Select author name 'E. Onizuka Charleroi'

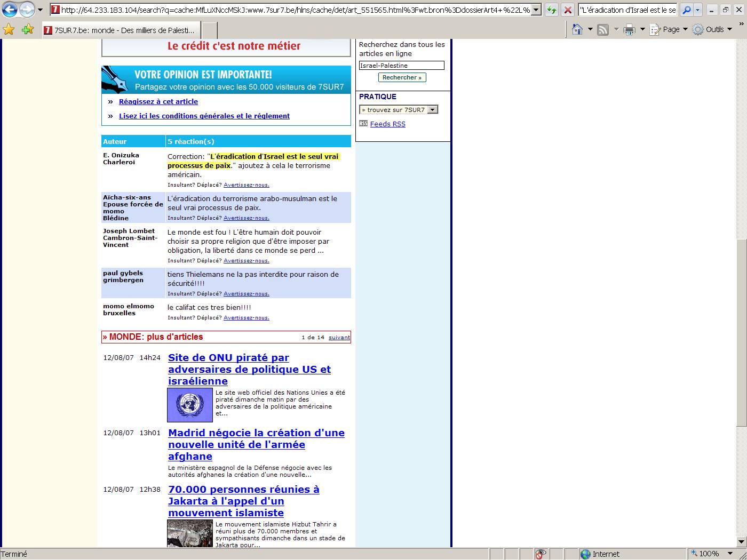[121, 158]
